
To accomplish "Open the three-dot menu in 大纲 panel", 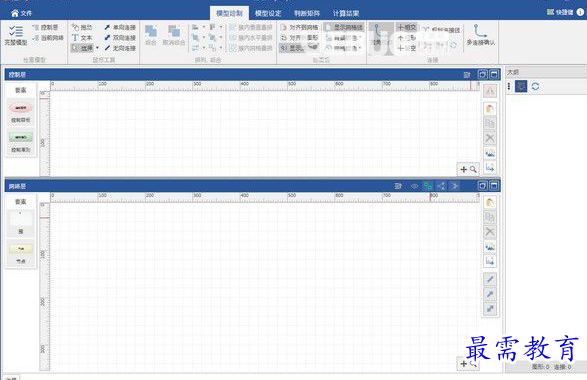I will [509, 86].
